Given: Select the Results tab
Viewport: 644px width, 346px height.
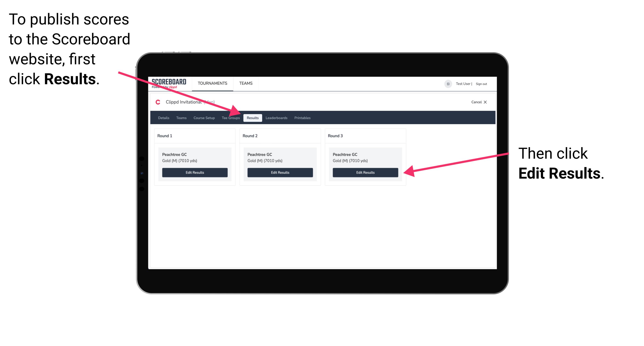Looking at the screenshot, I should [x=253, y=118].
